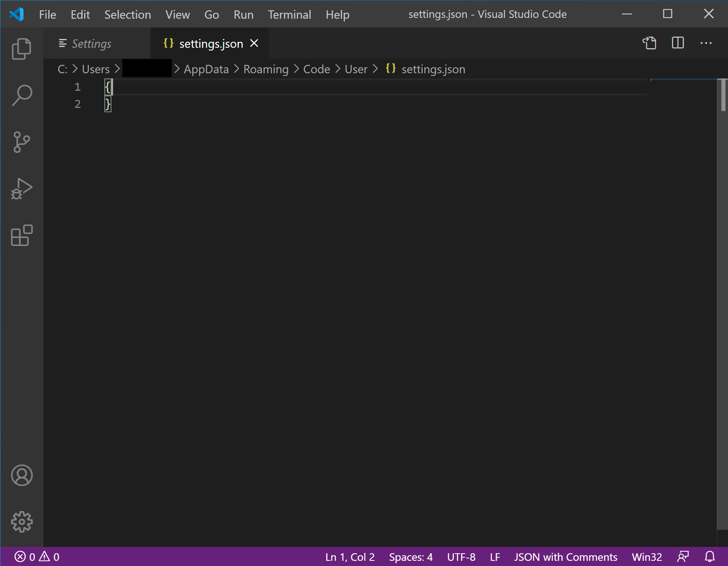The height and width of the screenshot is (566, 728).
Task: Click the Open Settings (UI) icon
Action: pos(649,43)
